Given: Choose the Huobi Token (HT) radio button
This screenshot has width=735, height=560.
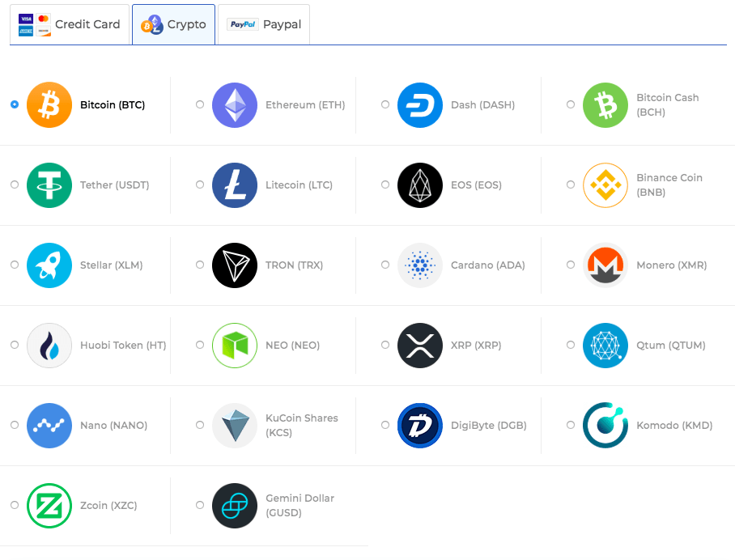Looking at the screenshot, I should click(x=15, y=345).
